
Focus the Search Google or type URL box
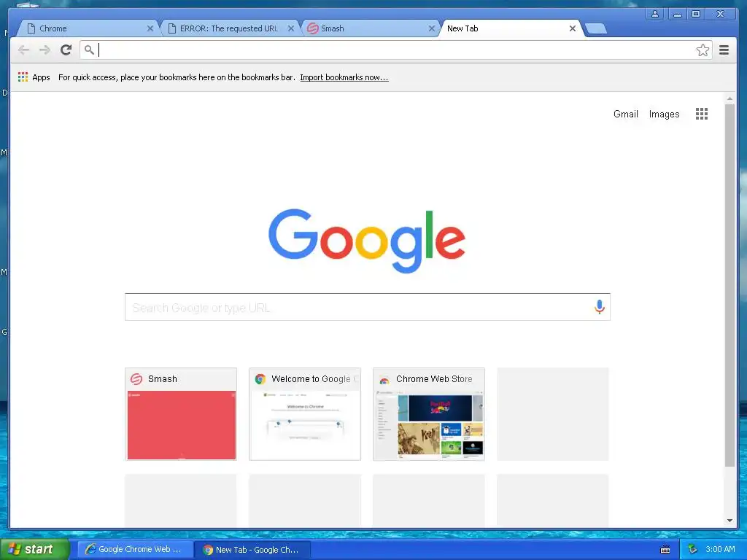click(x=368, y=307)
